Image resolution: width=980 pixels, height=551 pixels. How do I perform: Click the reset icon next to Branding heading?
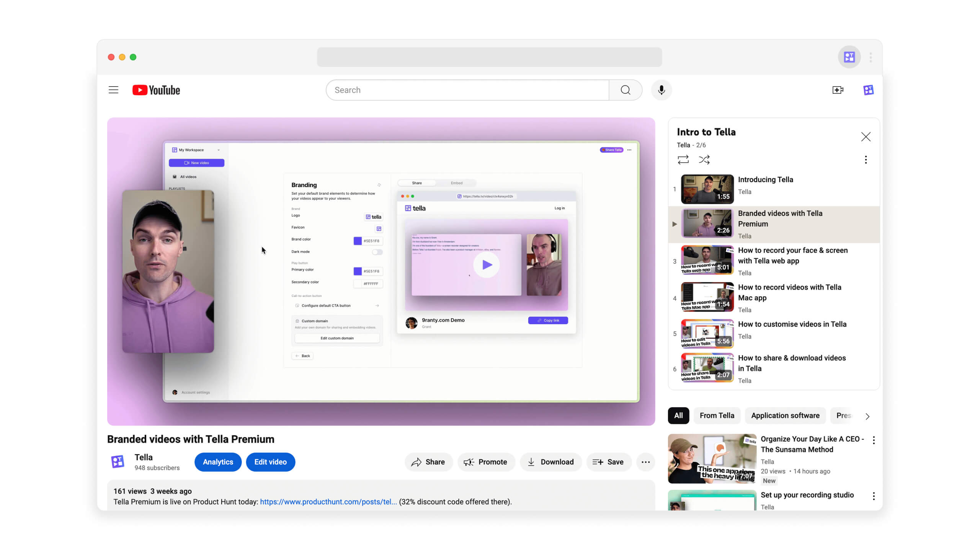tap(379, 185)
